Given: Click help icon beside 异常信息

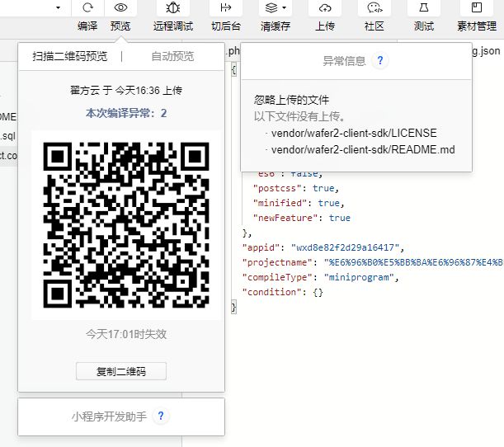Looking at the screenshot, I should tap(380, 60).
